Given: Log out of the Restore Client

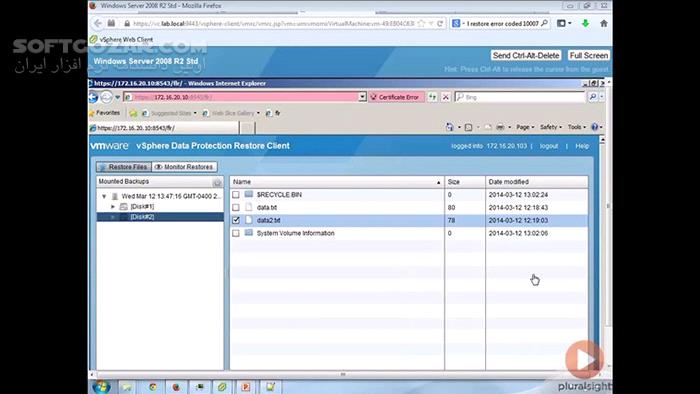Looking at the screenshot, I should [x=549, y=146].
